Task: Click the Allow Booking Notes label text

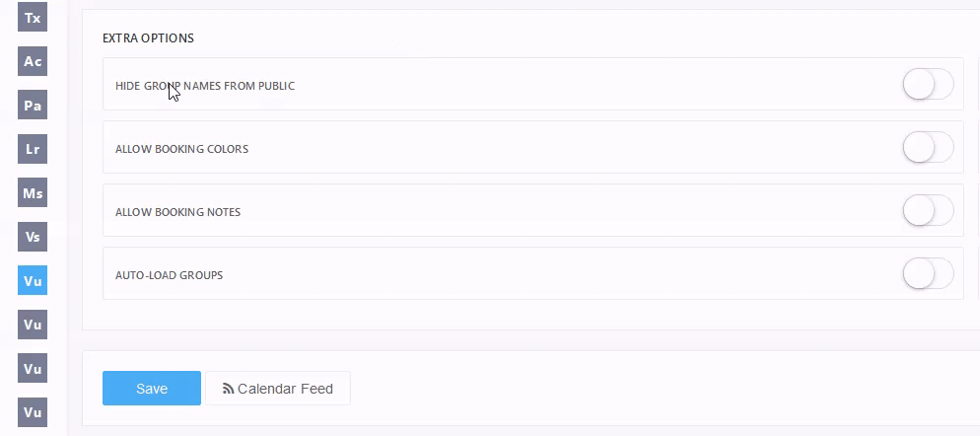Action: coord(177,212)
